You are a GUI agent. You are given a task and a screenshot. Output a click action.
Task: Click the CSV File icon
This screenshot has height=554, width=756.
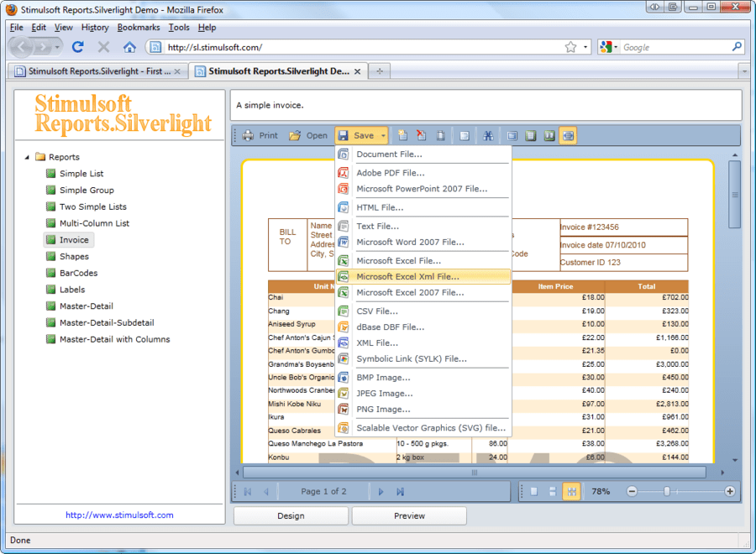[343, 311]
